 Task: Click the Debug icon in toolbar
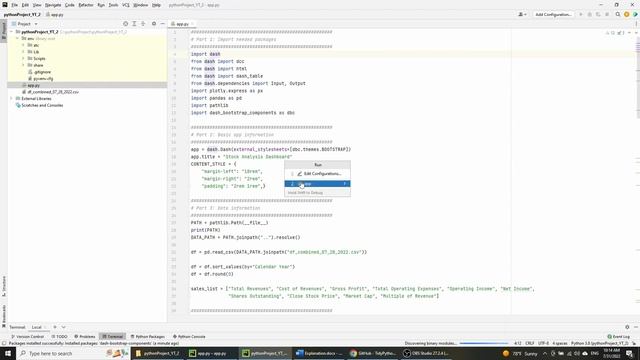pos(589,14)
